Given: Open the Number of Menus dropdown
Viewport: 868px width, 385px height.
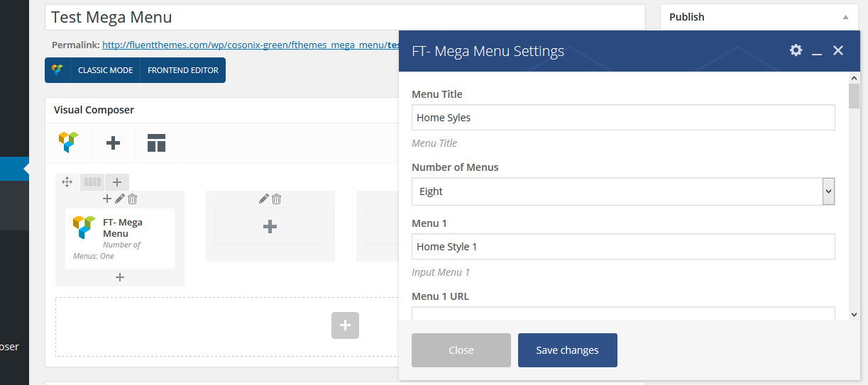Looking at the screenshot, I should (622, 191).
